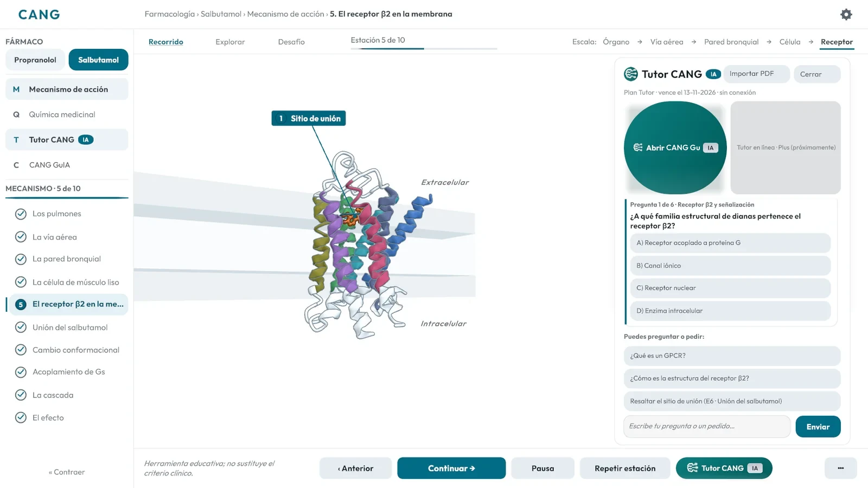Open the three-dots more options button
The image size is (868, 488).
(x=840, y=468)
